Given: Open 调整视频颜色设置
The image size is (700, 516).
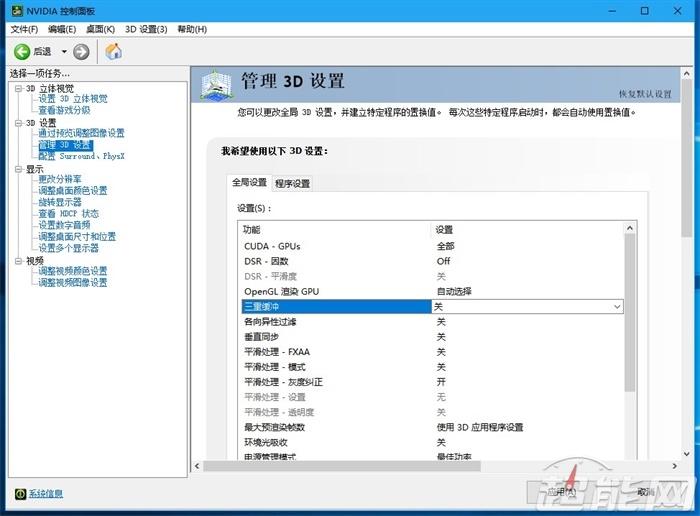Looking at the screenshot, I should coord(73,271).
